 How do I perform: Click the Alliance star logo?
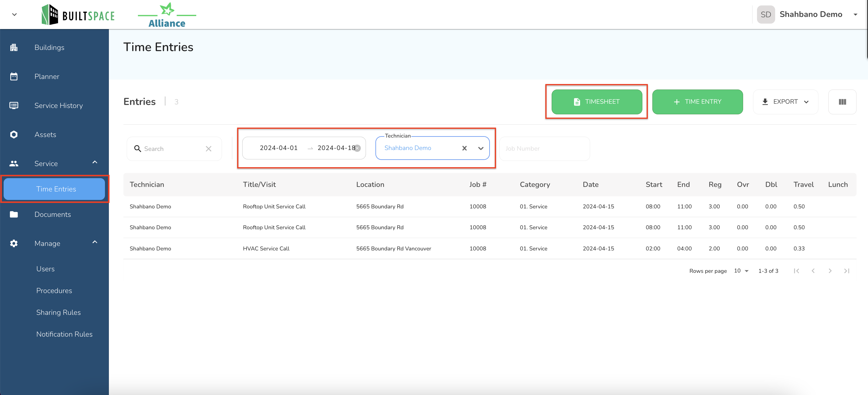point(167,15)
